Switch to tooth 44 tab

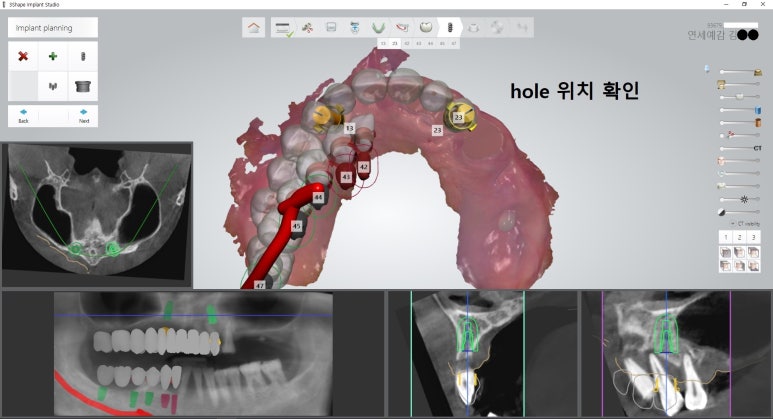coord(430,43)
